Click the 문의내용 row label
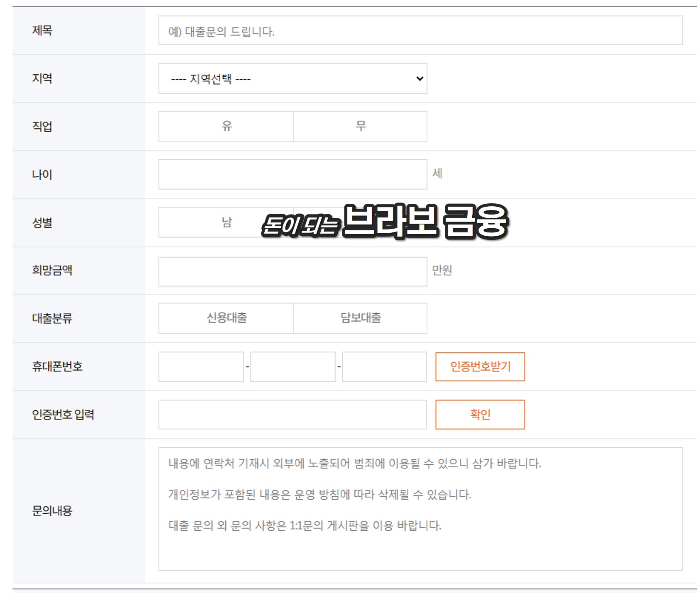This screenshot has height=593, width=700. click(x=52, y=511)
